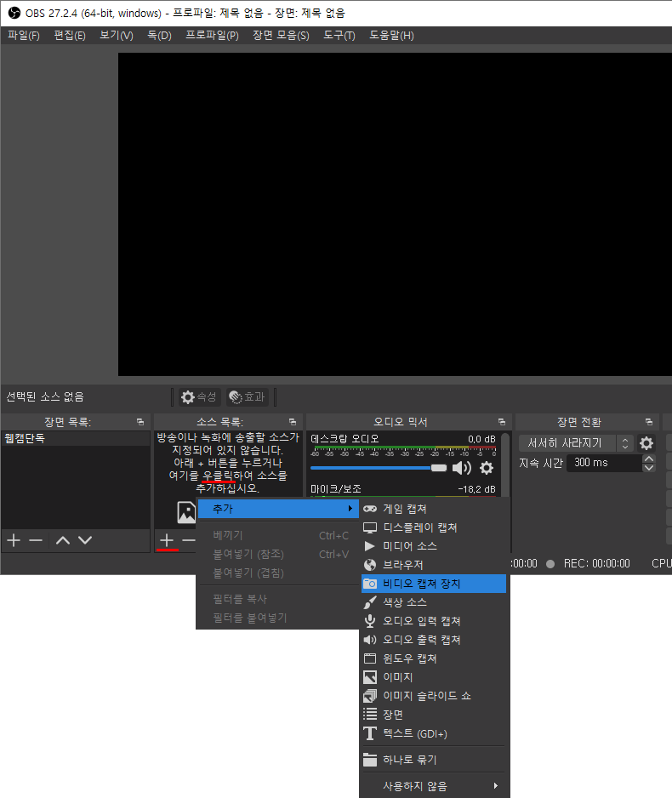The width and height of the screenshot is (672, 798).
Task: Choose 텍스트 (GDI+) source
Action: tap(434, 734)
